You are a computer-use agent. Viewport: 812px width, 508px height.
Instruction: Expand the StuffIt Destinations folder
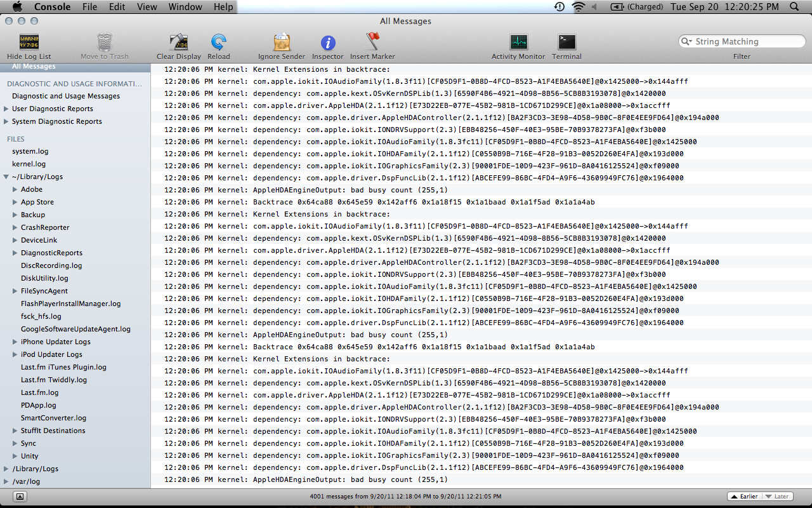click(15, 431)
